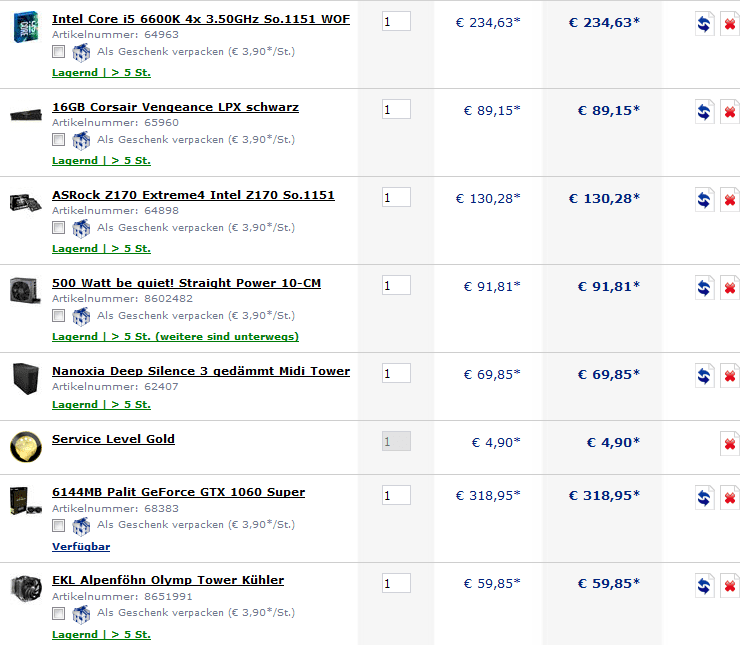The image size is (747, 645).
Task: Focus quantity field for be quiet! Straight Power
Action: click(x=396, y=285)
